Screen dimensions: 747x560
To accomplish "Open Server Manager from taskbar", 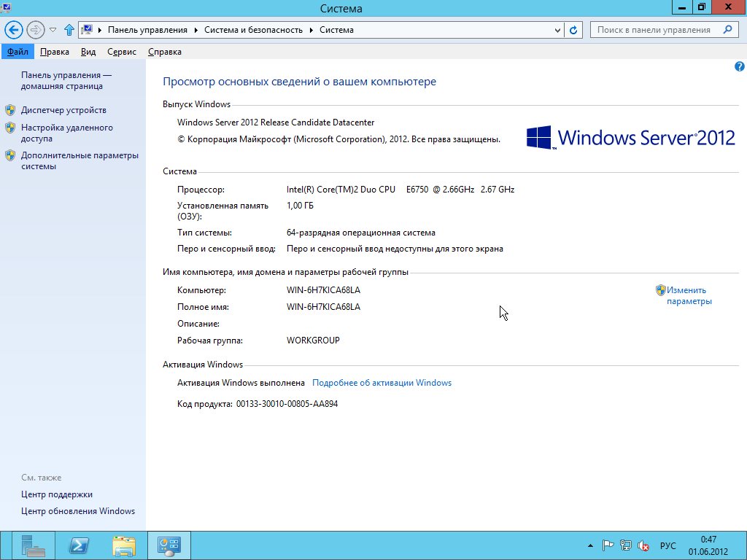I will (x=34, y=545).
